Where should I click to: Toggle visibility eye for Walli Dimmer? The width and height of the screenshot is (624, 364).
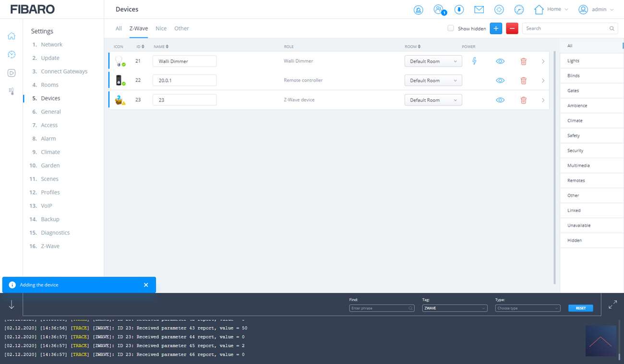click(500, 61)
